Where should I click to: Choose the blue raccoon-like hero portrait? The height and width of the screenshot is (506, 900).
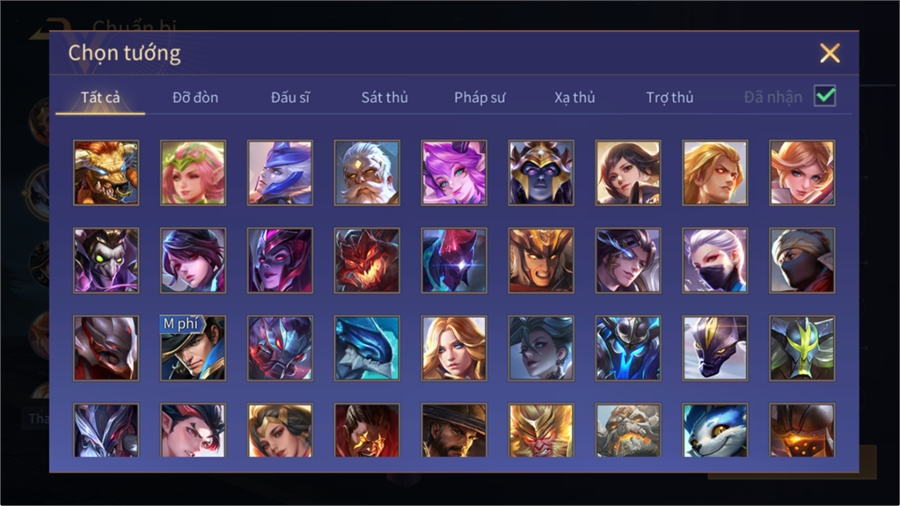point(715,430)
